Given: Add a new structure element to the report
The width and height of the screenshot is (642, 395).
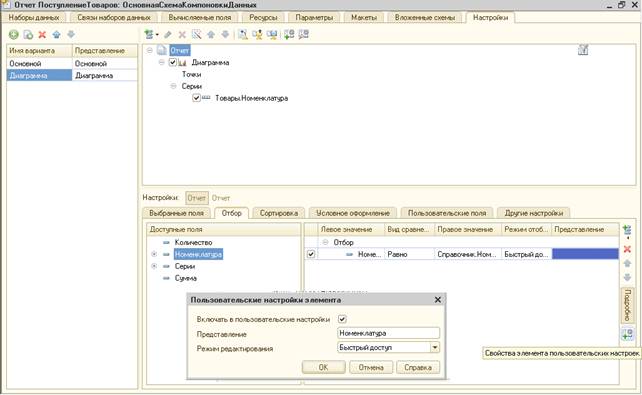Looking at the screenshot, I should 149,35.
